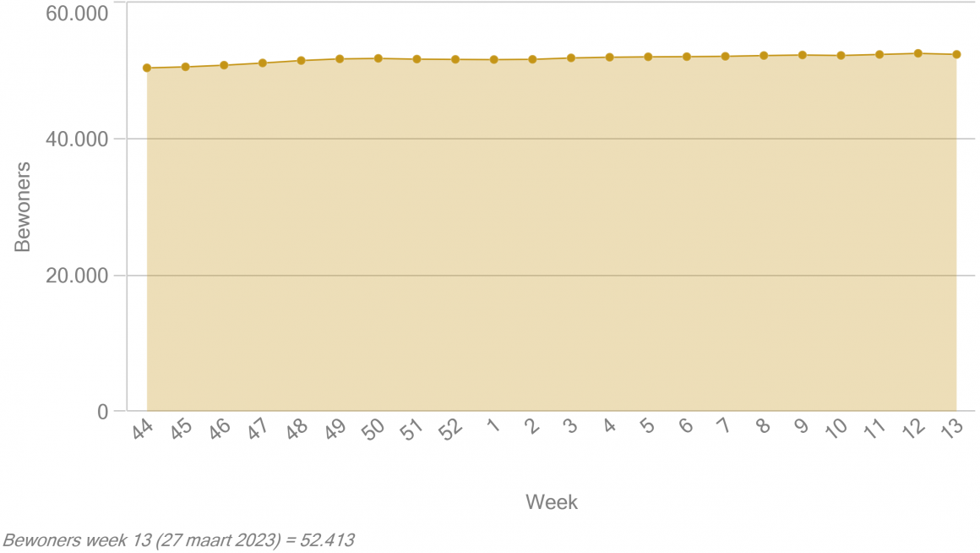Select the week 9 data point
Image resolution: width=980 pixels, height=553 pixels.
tap(803, 55)
